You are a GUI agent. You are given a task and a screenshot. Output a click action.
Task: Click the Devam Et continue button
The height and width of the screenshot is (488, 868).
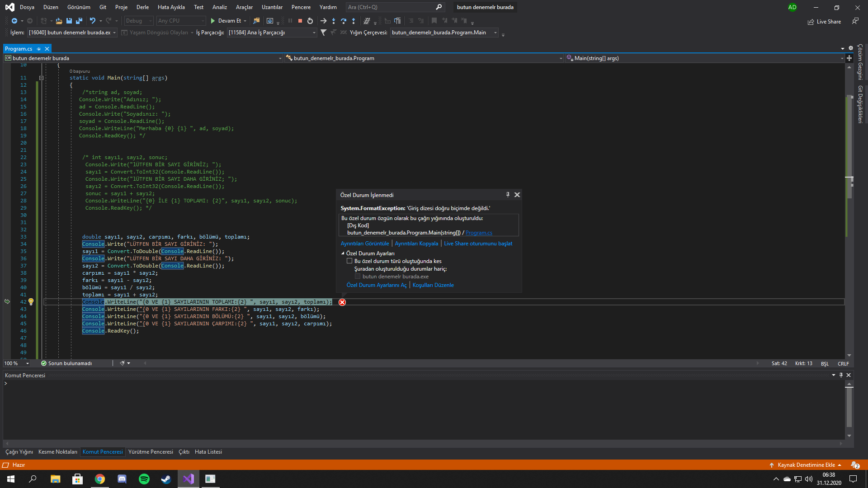[226, 21]
